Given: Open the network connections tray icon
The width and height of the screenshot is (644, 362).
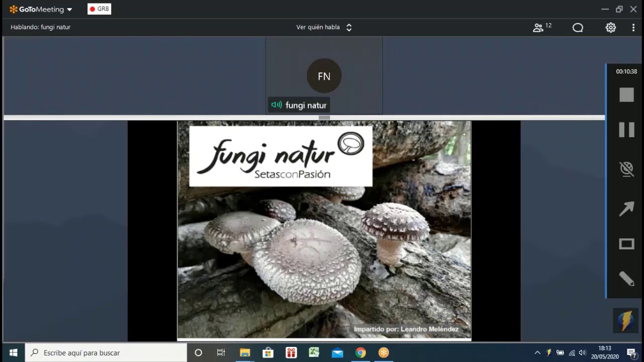Looking at the screenshot, I should click(x=572, y=352).
